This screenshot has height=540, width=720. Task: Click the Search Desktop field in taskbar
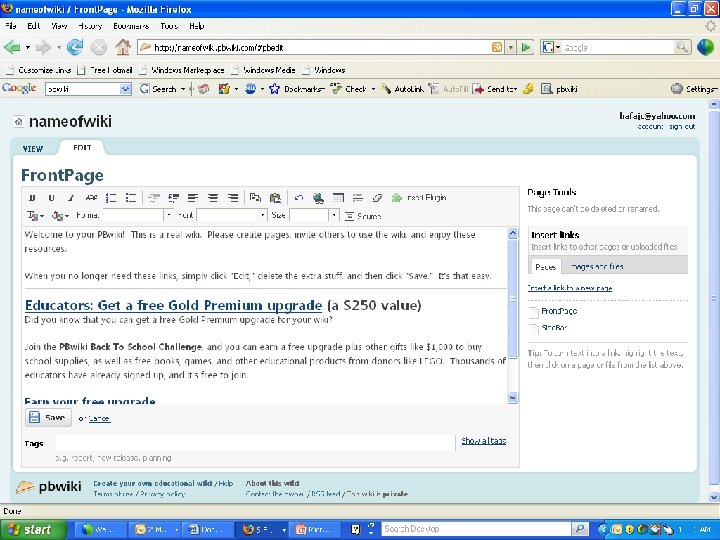click(x=477, y=529)
